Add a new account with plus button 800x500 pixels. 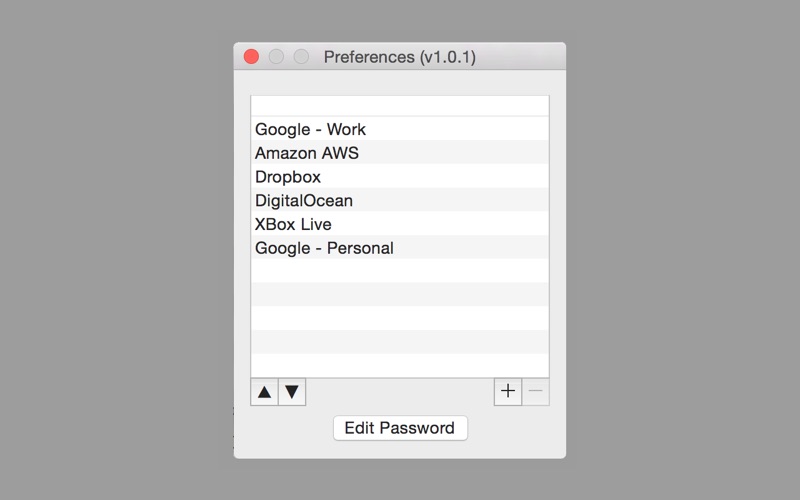click(508, 392)
